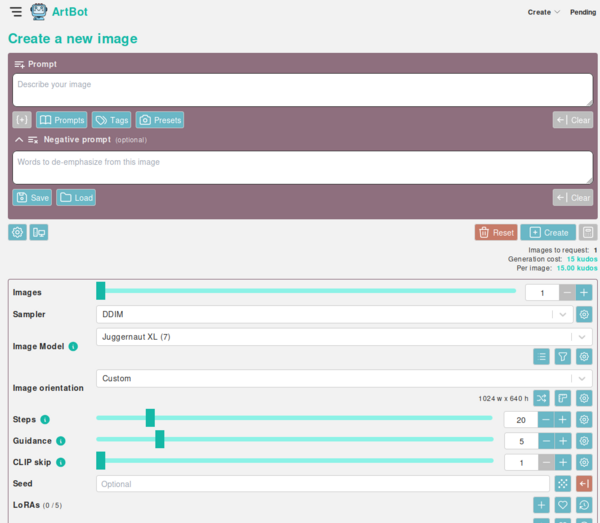Image resolution: width=600 pixels, height=523 pixels.
Task: Open settings gear next to Sampler
Action: [x=585, y=314]
